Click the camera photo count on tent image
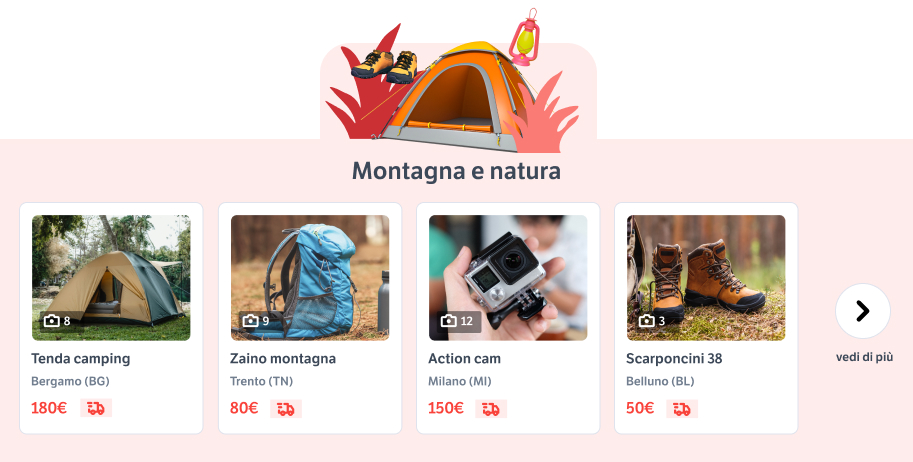Viewport: 913px width, 462px height. (57, 321)
